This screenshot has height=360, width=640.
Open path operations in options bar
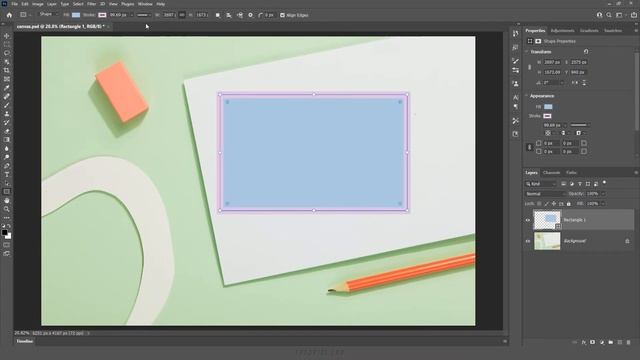218,15
